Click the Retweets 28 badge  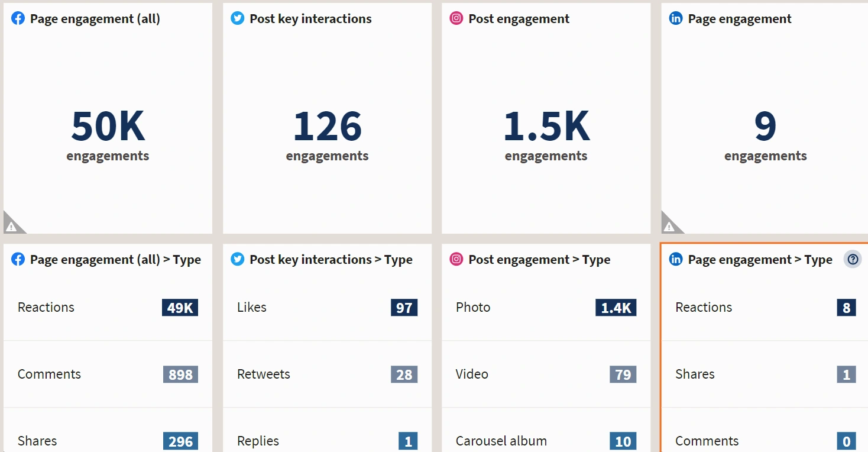click(x=404, y=374)
